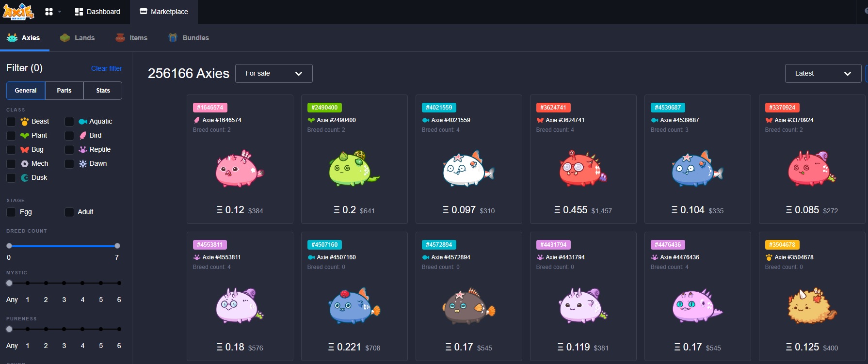Viewport: 868px width, 364px height.
Task: Click the Lands cube icon
Action: pyautogui.click(x=65, y=38)
